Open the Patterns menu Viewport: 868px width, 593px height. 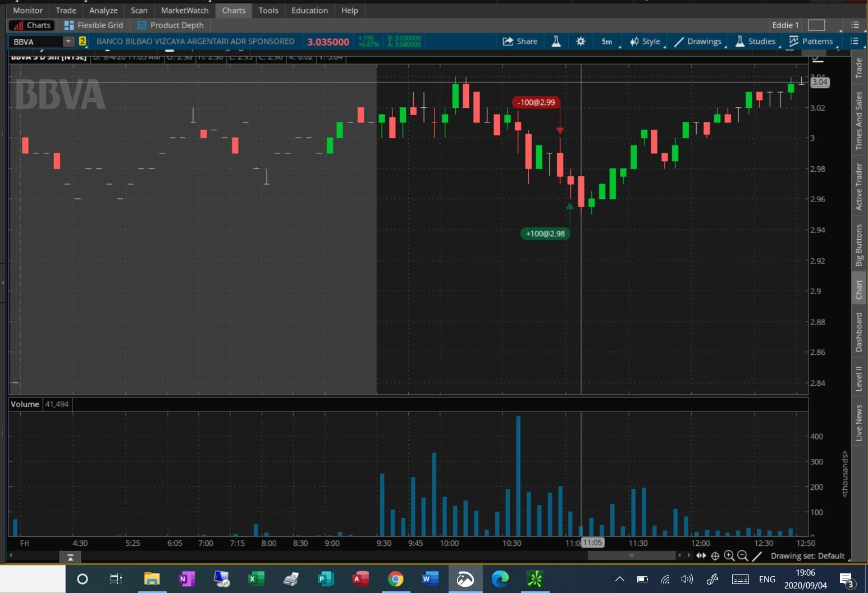pos(812,41)
